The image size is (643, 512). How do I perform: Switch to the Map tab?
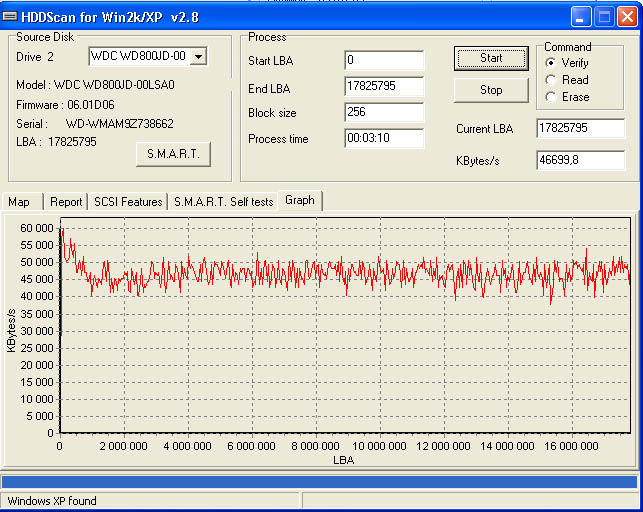[19, 202]
